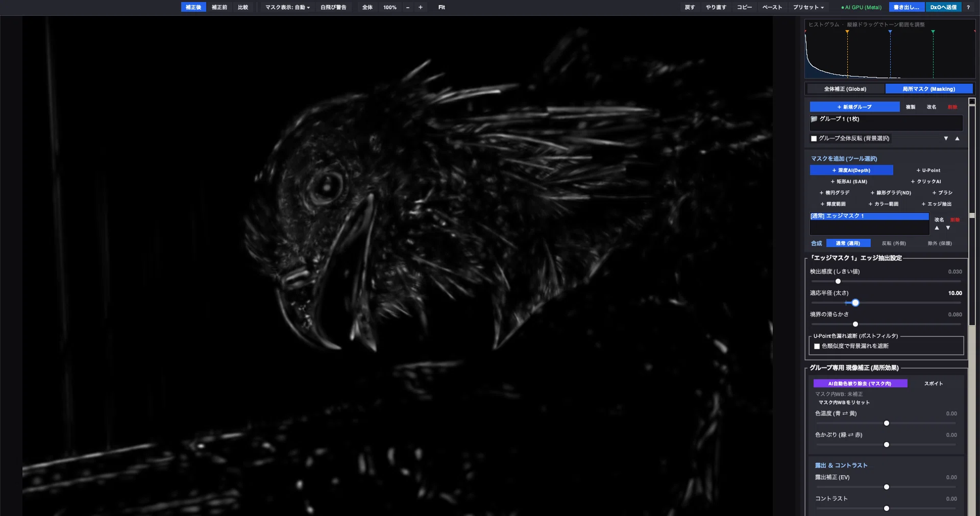Open help with the question mark button
This screenshot has width=980, height=516.
coord(968,7)
